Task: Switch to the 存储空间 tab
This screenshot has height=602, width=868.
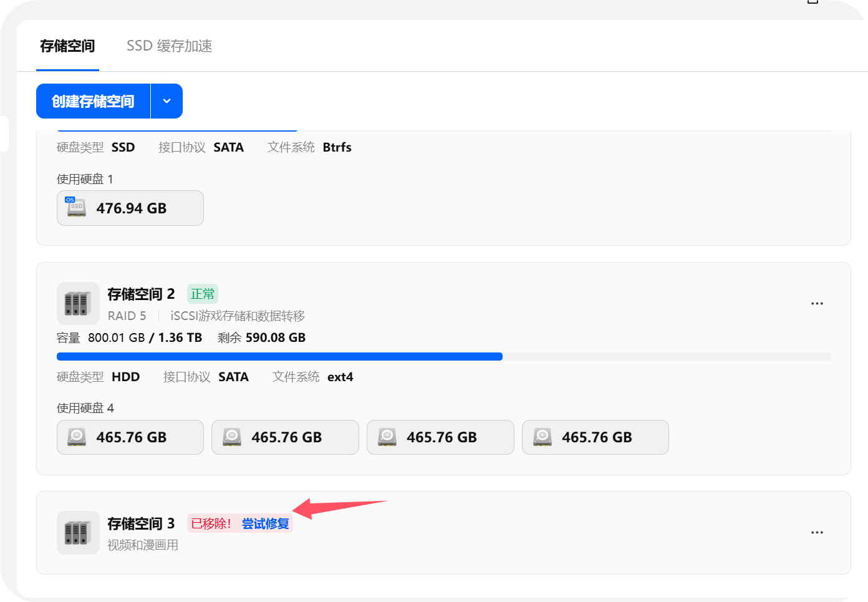Action: click(x=67, y=46)
